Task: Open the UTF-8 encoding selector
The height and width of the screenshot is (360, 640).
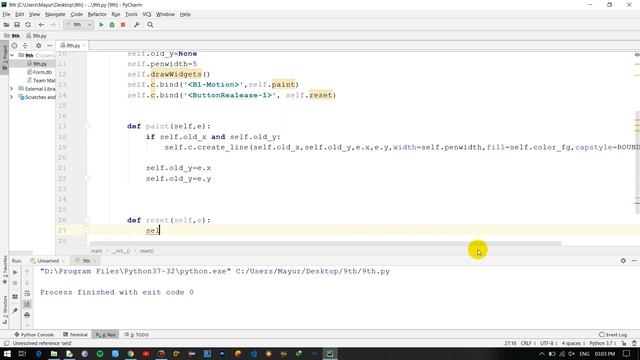Action: pos(549,343)
